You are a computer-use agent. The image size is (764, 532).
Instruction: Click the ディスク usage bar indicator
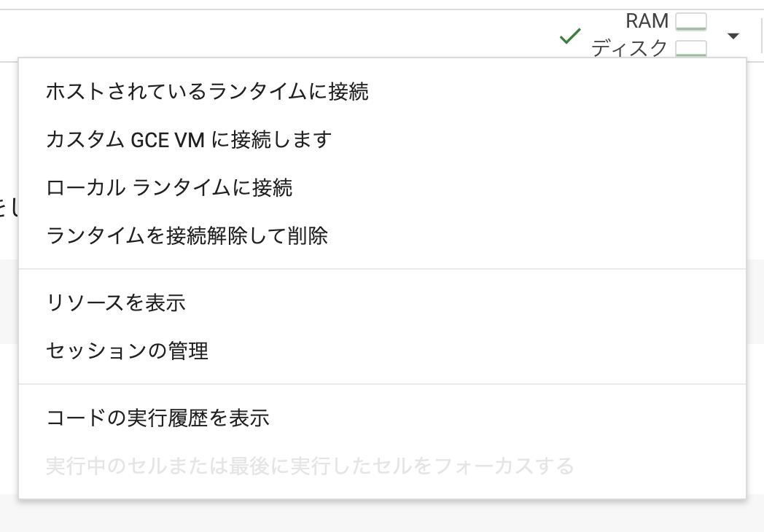tap(691, 48)
